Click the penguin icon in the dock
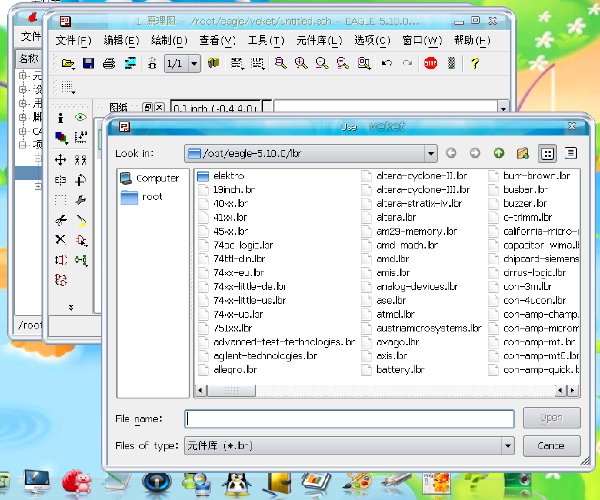 236,484
